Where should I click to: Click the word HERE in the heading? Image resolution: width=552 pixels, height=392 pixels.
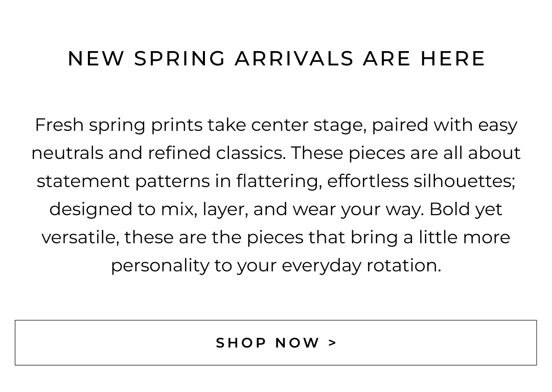[452, 59]
